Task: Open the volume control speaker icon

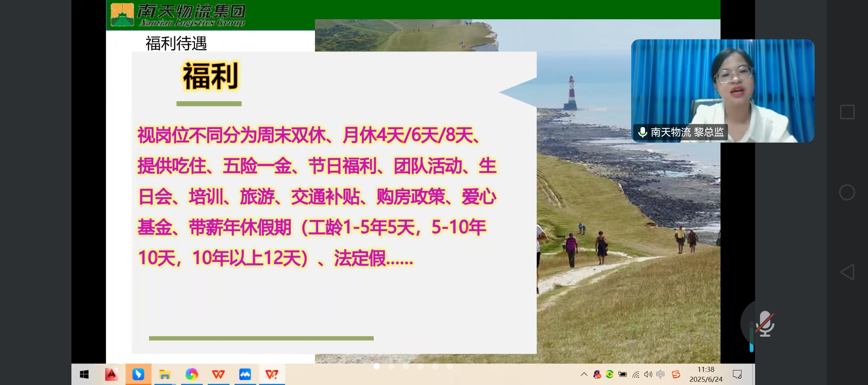Action: pyautogui.click(x=648, y=374)
